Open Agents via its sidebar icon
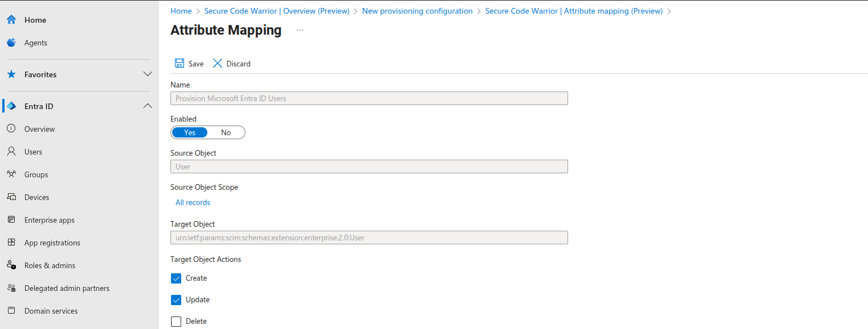868x329 pixels. tap(11, 43)
